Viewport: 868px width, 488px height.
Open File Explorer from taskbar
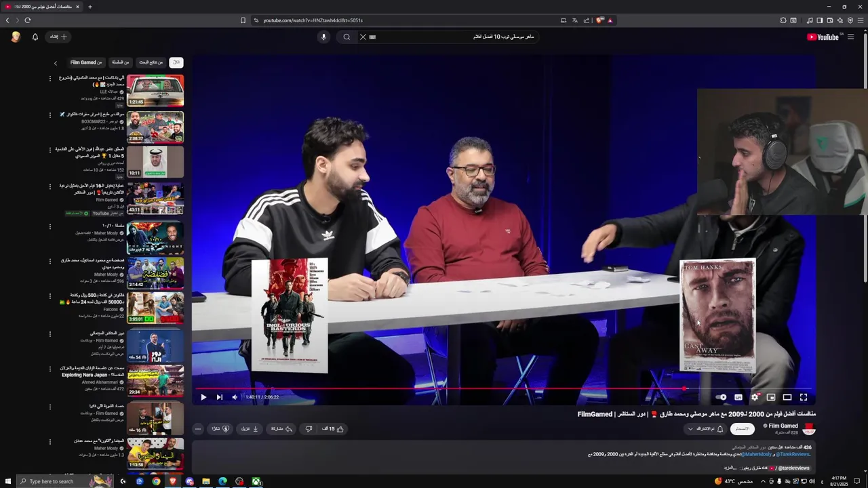pyautogui.click(x=206, y=481)
